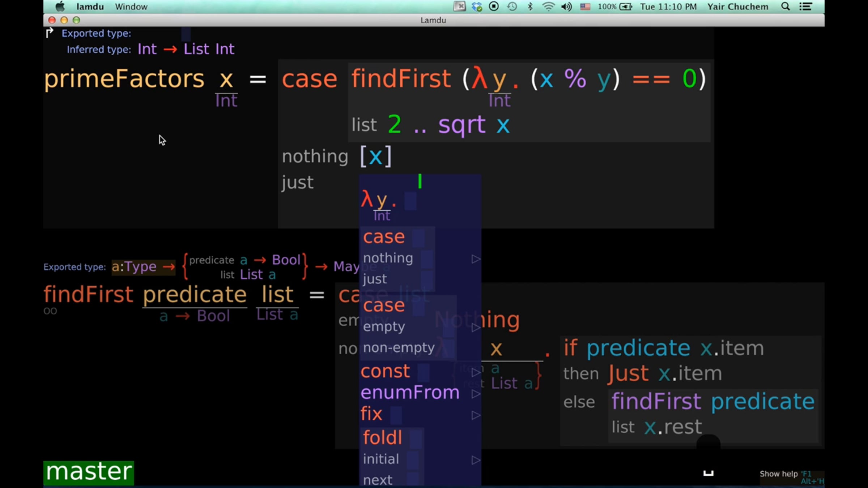Open the Apple menu

point(60,7)
